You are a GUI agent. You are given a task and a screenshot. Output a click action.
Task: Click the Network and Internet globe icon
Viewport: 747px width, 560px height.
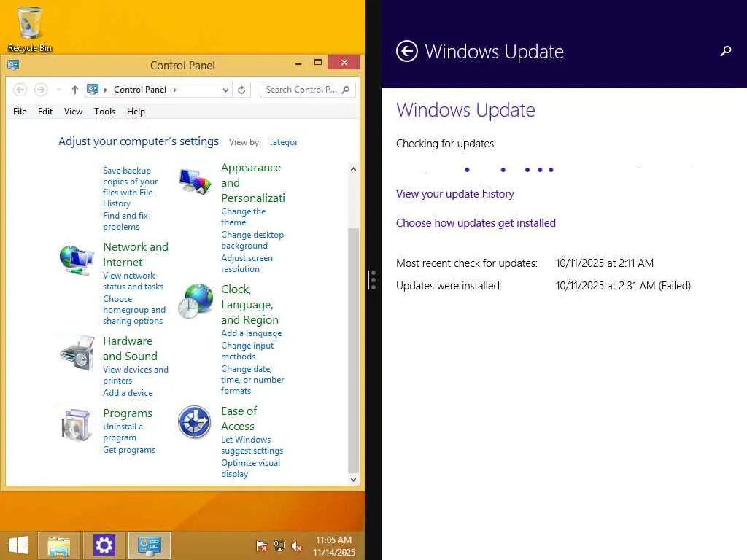77,260
